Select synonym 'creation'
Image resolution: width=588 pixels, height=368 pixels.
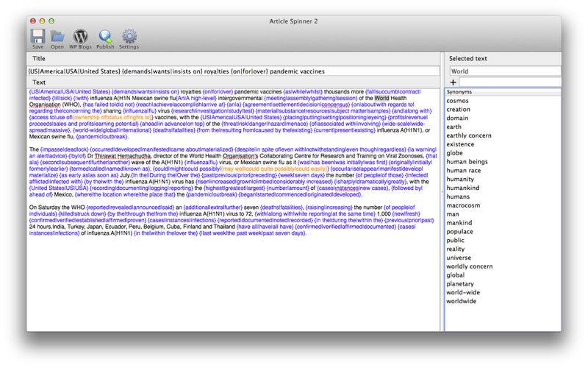458,109
